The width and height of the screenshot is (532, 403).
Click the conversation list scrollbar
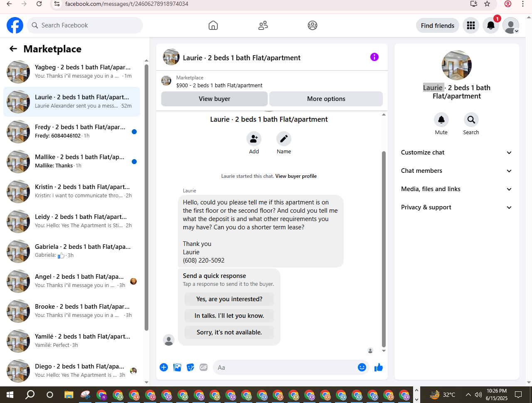(146, 197)
